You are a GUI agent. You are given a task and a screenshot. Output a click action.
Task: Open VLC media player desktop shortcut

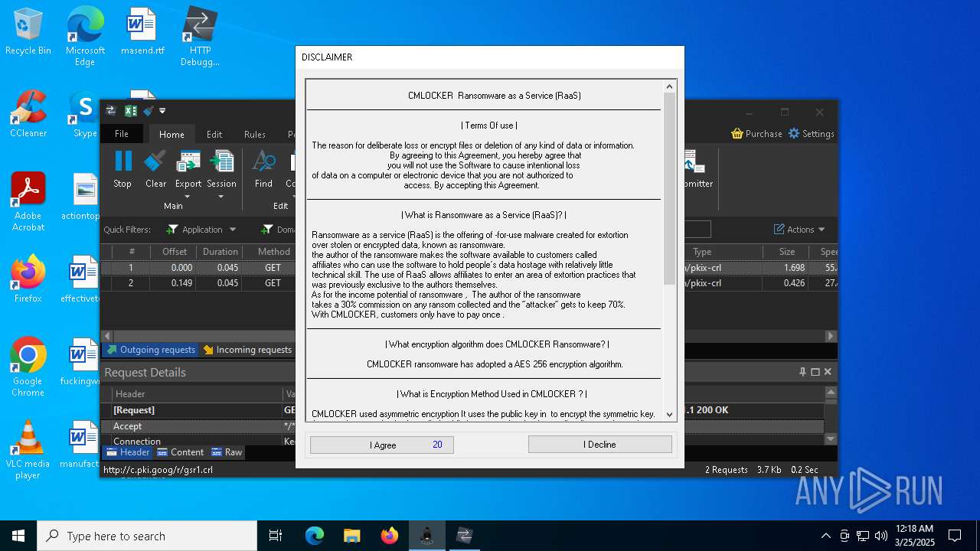28,450
